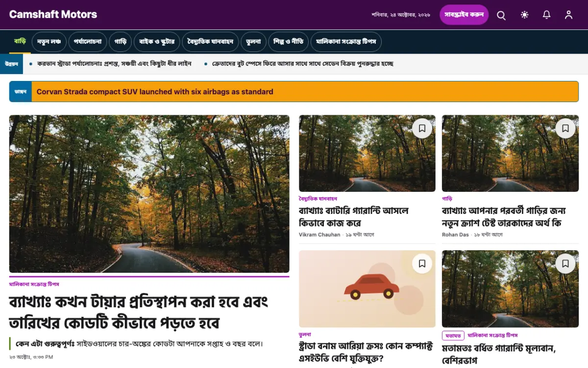Open the search icon in the header
The width and height of the screenshot is (588, 368).
pos(501,15)
